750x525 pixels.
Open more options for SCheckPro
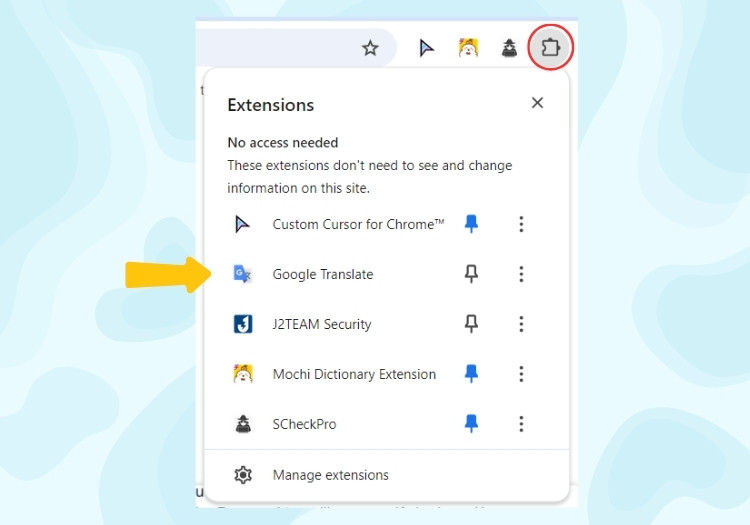point(521,424)
